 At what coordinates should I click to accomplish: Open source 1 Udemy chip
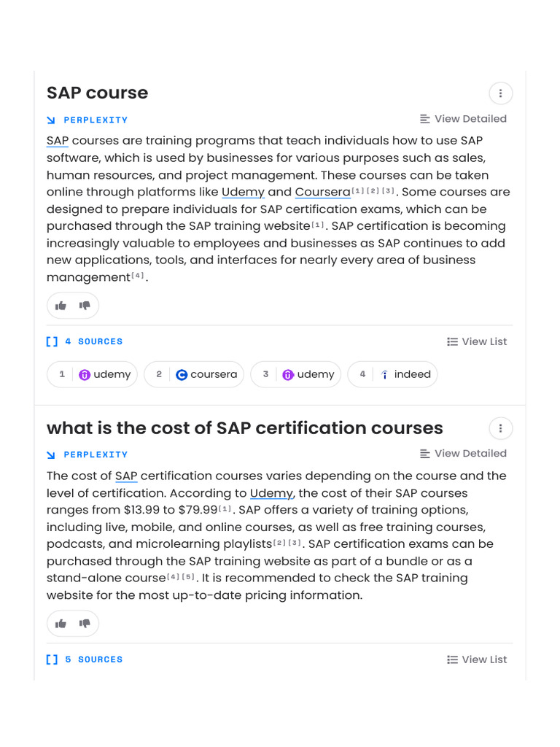tap(93, 374)
